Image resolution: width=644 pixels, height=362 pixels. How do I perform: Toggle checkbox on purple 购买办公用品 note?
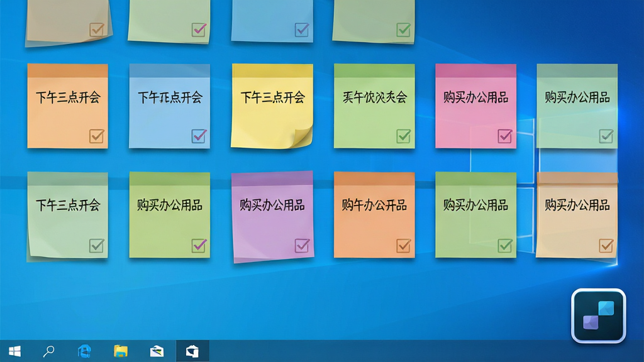click(x=302, y=246)
